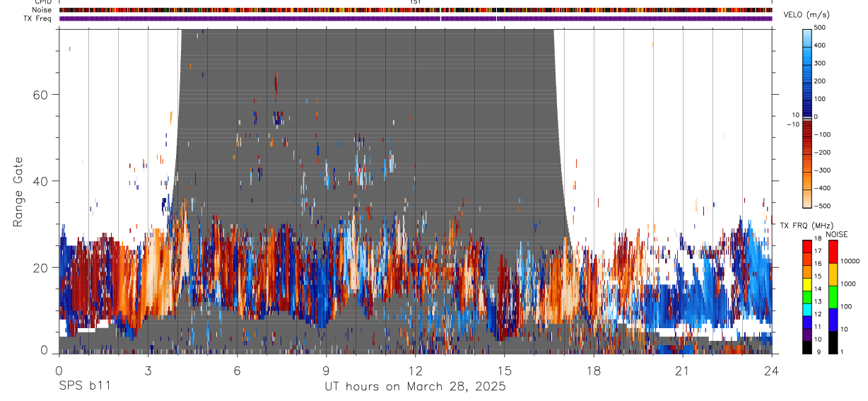Click 'UT hours on March 28, 2025' title
This screenshot has width=868, height=401.
(415, 387)
